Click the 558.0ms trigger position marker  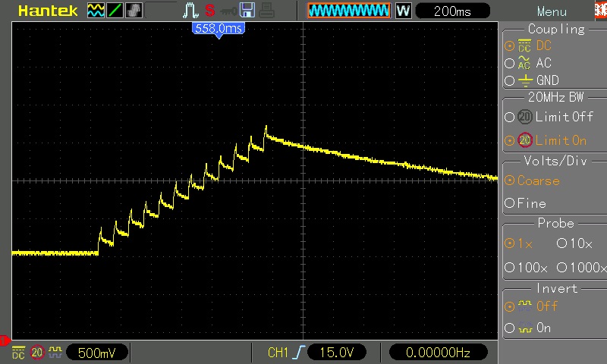tap(219, 28)
